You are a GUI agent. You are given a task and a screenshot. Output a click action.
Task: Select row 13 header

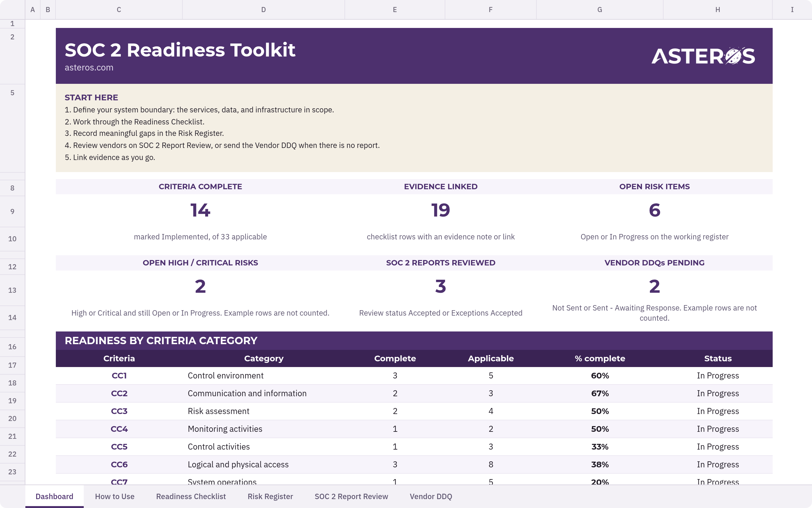pos(12,290)
